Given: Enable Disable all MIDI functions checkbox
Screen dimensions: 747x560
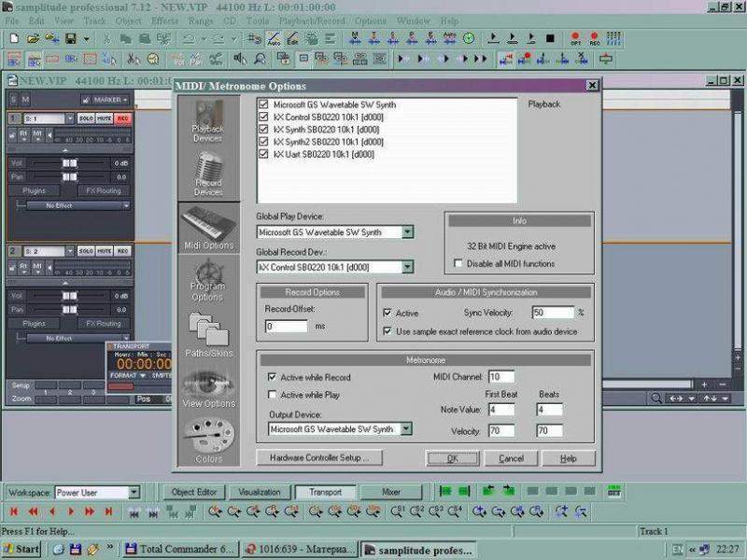Looking at the screenshot, I should (458, 263).
